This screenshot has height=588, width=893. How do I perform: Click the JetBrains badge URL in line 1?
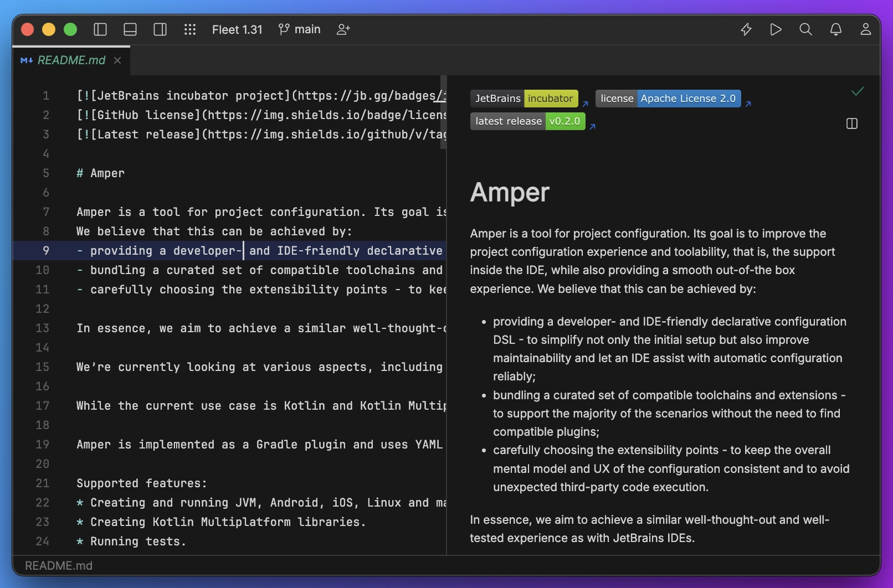[x=371, y=96]
